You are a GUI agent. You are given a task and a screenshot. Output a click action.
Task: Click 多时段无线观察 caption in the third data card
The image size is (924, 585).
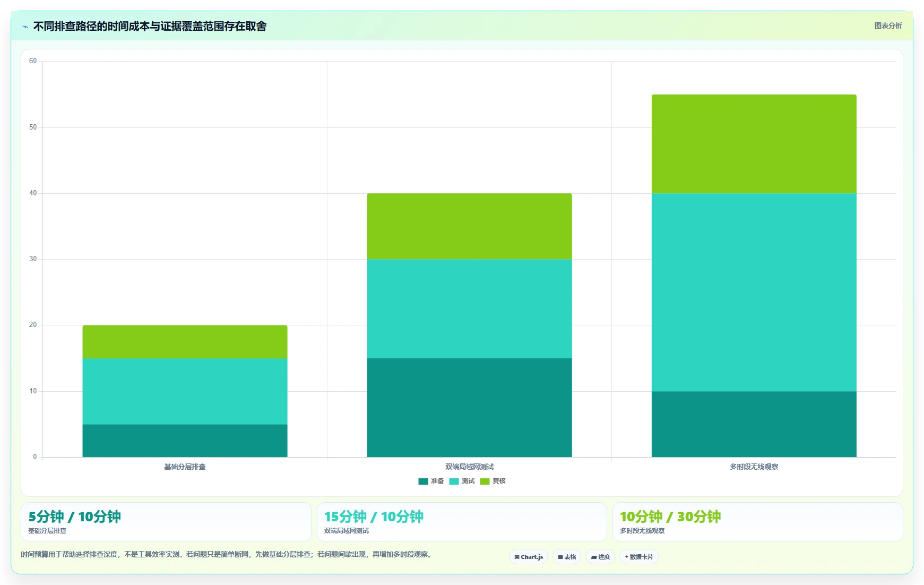tap(642, 531)
